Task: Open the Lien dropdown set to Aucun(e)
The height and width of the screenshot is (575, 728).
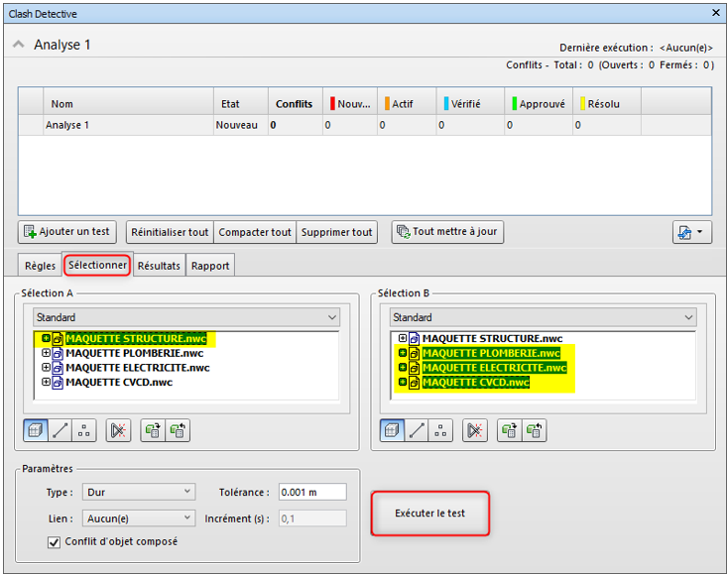Action: (x=139, y=517)
